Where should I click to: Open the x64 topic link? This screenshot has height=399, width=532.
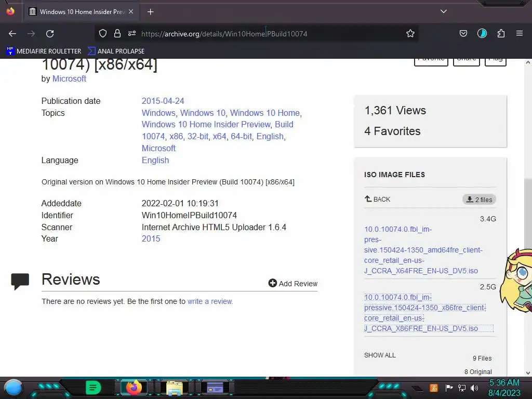pos(220,137)
